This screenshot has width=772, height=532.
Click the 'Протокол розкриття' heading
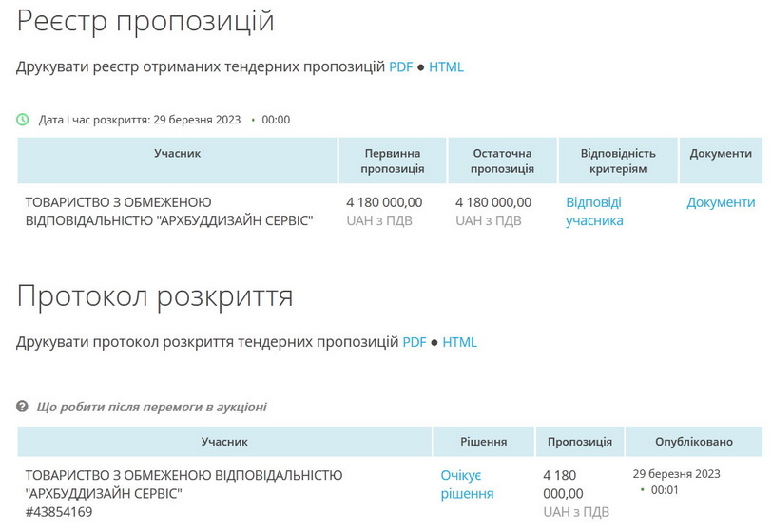click(x=155, y=296)
